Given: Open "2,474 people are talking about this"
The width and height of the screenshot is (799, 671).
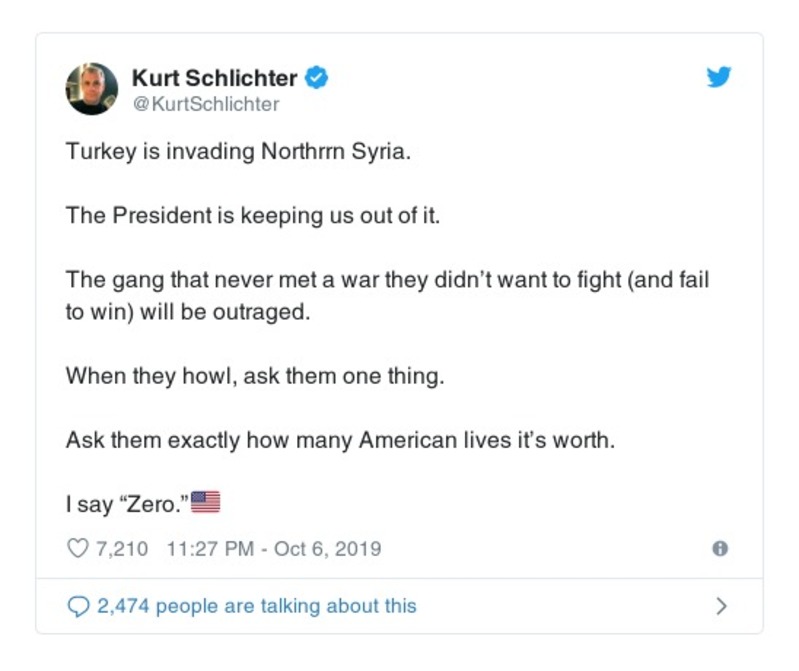Looking at the screenshot, I should tap(256, 606).
